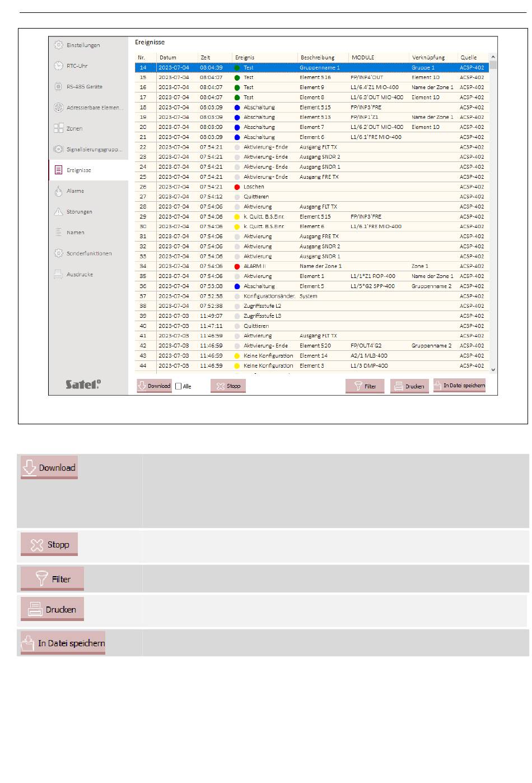Viewport: 532px width, 783px height.
Task: Sort events by the Nr. column header
Action: point(146,57)
